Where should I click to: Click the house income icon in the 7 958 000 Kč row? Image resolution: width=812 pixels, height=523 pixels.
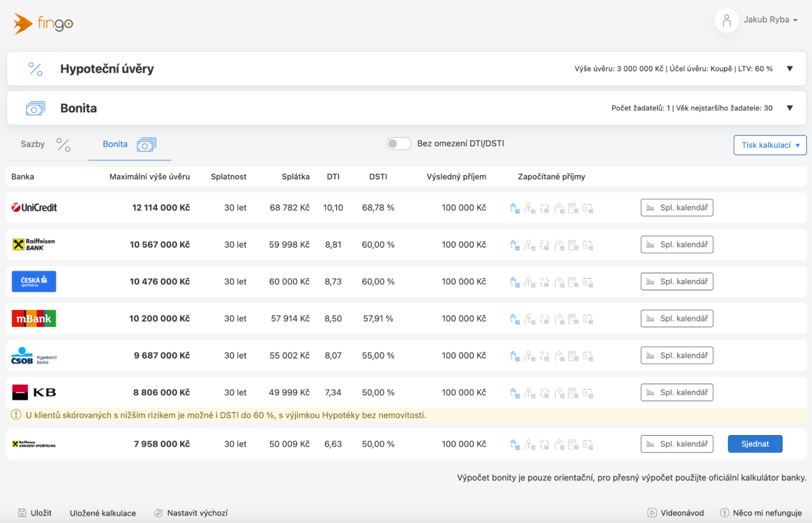[x=560, y=444]
